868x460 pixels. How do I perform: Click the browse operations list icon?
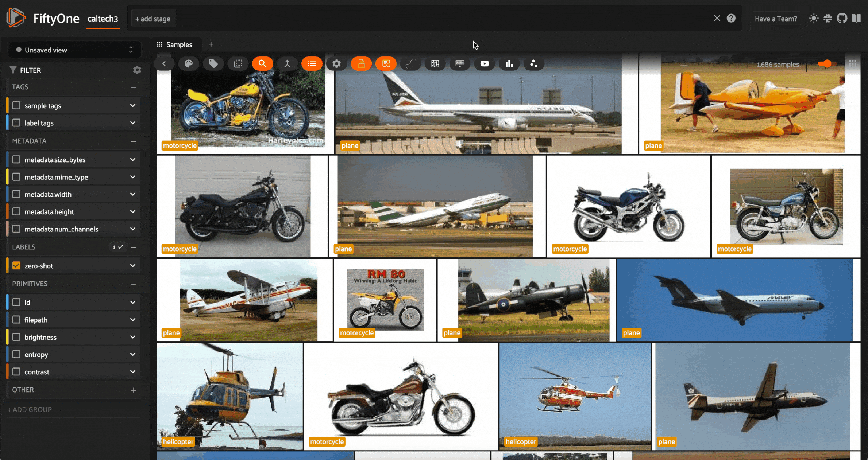[312, 64]
